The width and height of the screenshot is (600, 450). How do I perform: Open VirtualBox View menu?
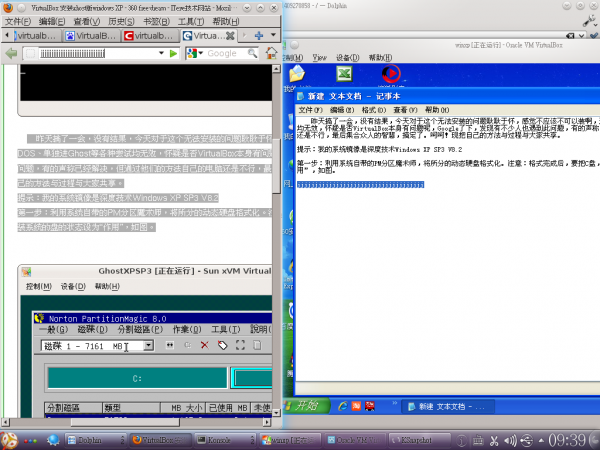tap(320, 58)
